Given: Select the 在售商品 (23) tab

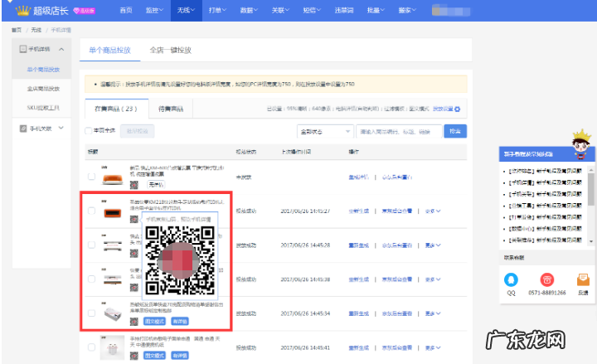Looking at the screenshot, I should (x=116, y=109).
